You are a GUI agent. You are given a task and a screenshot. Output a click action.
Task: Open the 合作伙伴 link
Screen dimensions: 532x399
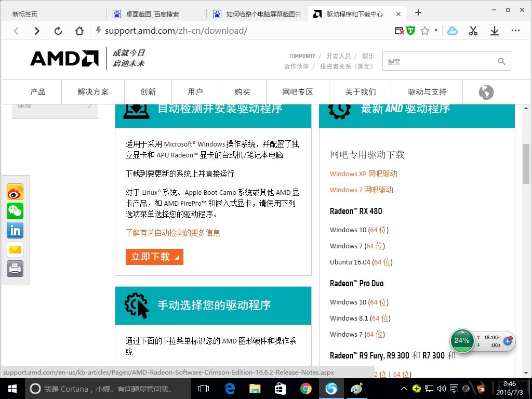pos(297,66)
